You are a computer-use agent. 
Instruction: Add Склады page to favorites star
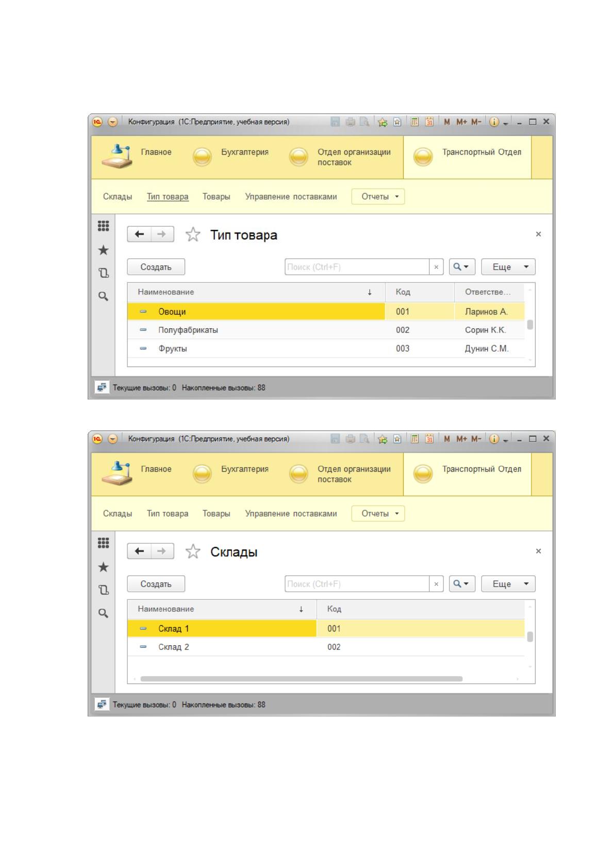[x=193, y=552]
